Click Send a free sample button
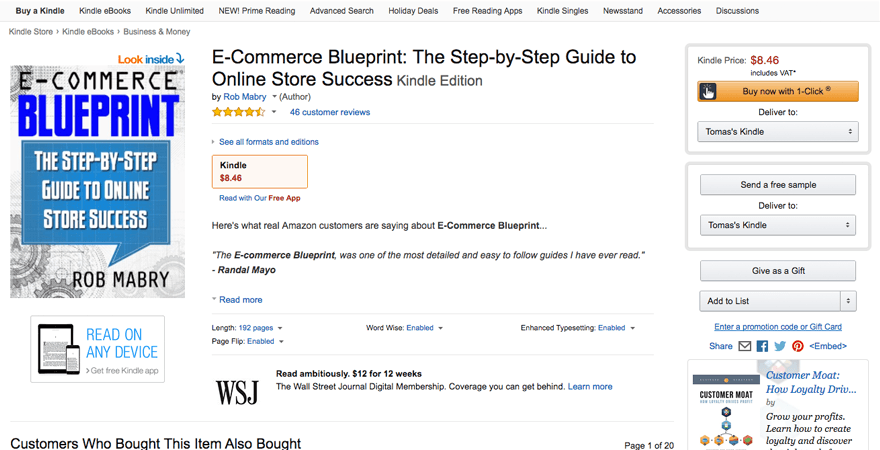880x450 pixels. tap(777, 185)
